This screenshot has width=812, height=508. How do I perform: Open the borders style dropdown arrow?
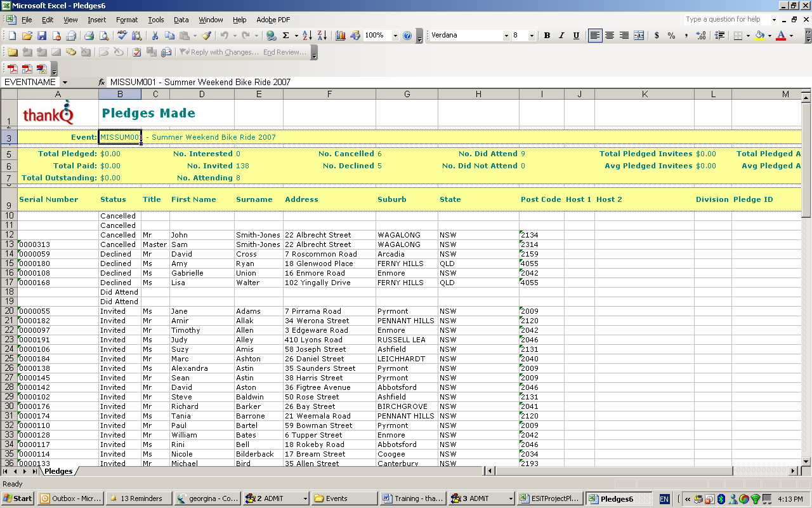(x=747, y=36)
